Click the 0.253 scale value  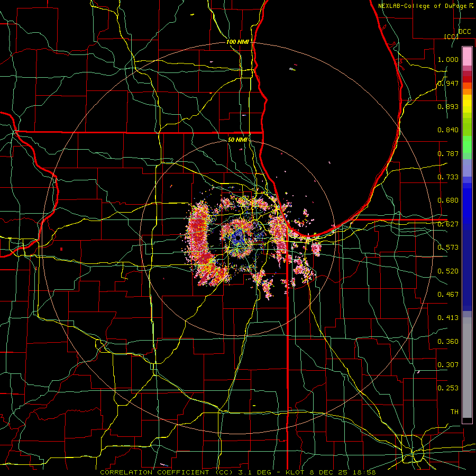pos(448,388)
